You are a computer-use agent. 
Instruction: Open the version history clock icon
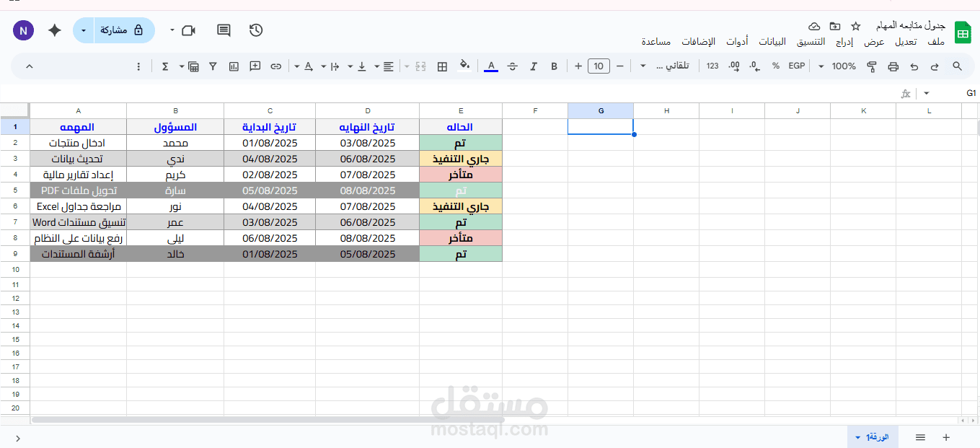click(256, 30)
